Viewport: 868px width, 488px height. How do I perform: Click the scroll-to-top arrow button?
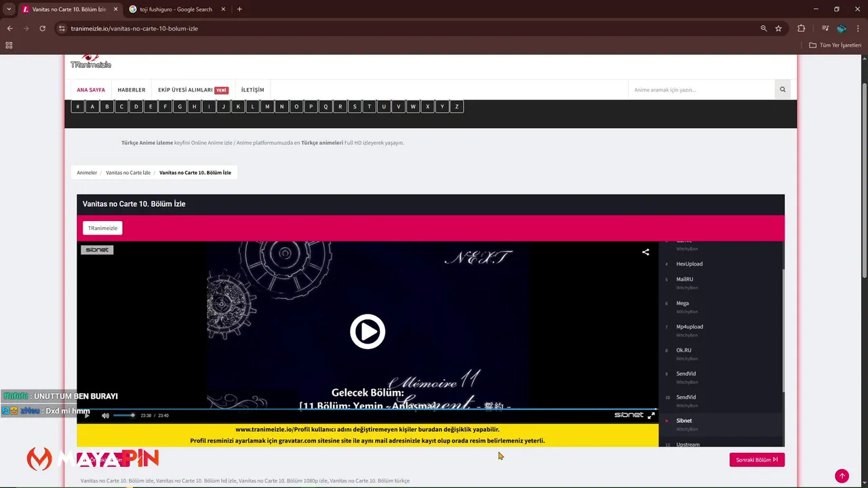point(842,476)
